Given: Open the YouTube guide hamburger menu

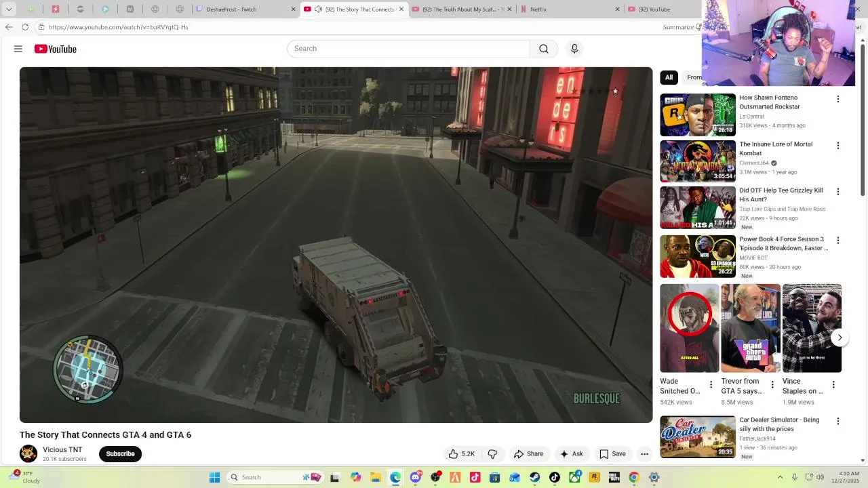Looking at the screenshot, I should click(18, 49).
